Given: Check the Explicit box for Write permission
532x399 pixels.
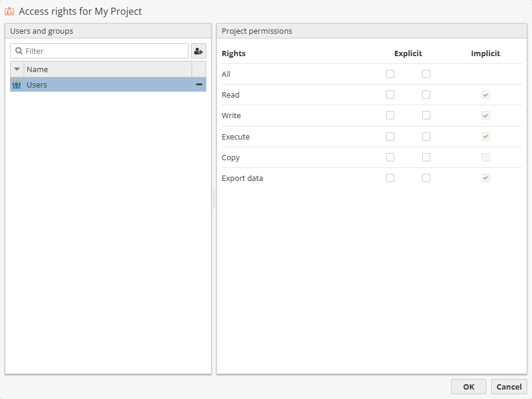Looking at the screenshot, I should click(x=390, y=115).
